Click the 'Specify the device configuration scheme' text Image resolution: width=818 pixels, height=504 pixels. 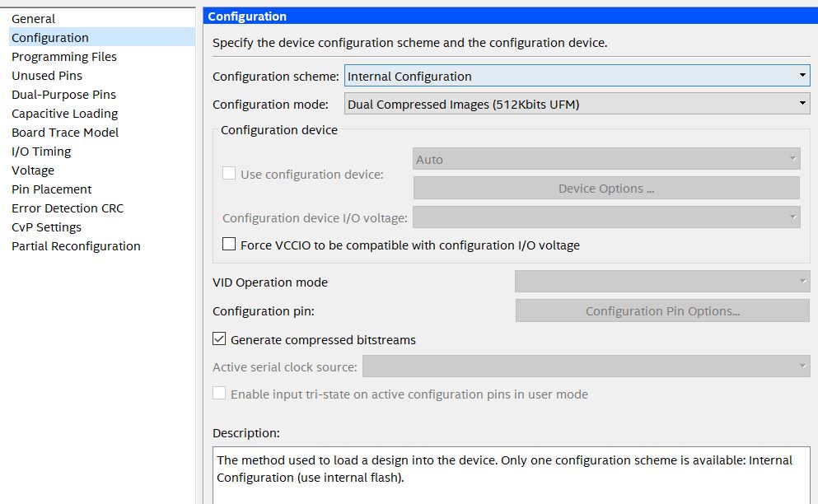(x=409, y=43)
